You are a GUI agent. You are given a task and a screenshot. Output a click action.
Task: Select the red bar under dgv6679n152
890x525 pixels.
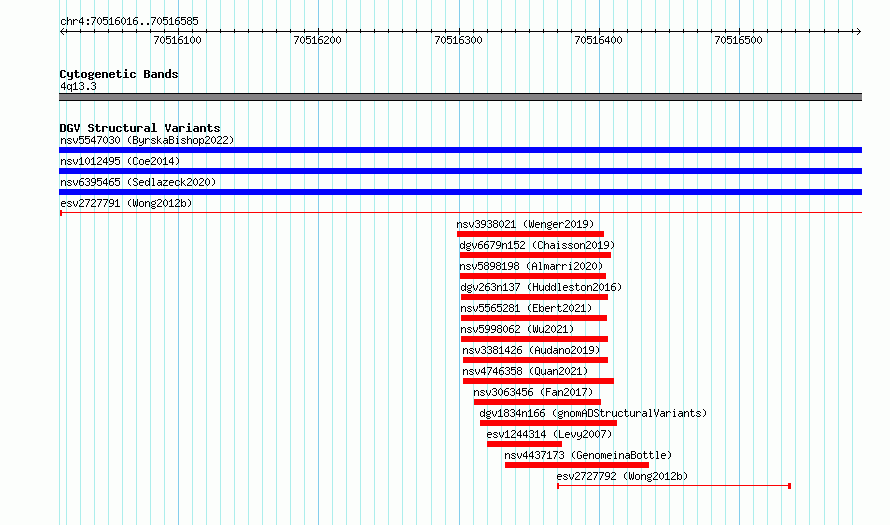coord(535,255)
